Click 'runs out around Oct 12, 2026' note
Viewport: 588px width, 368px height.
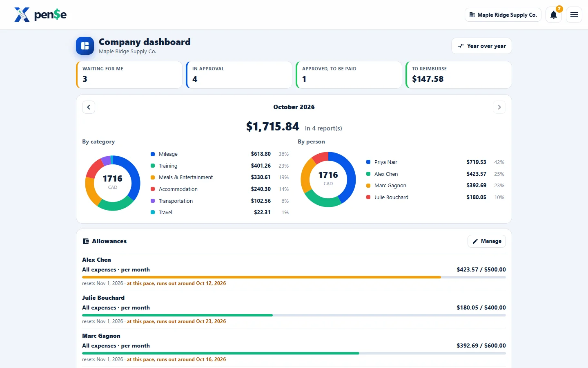pos(176,283)
